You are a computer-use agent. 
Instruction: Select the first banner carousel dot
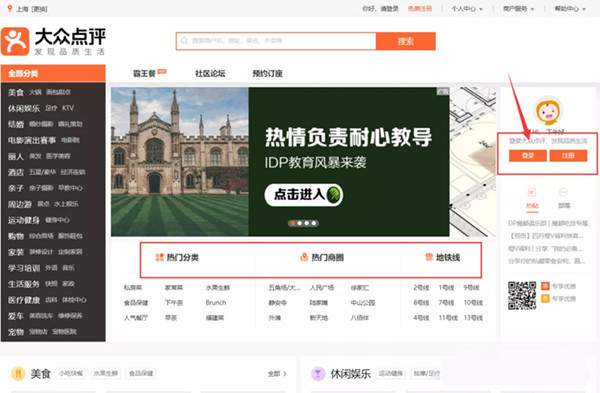(x=292, y=223)
